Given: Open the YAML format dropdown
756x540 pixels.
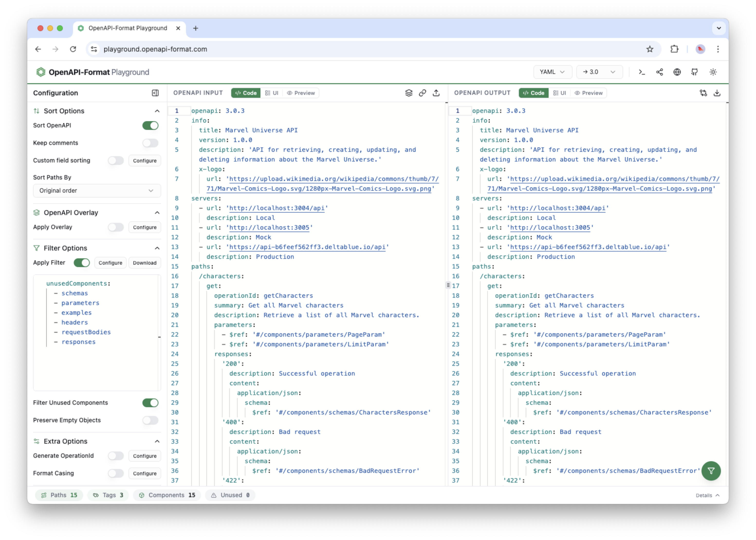Looking at the screenshot, I should pyautogui.click(x=552, y=72).
